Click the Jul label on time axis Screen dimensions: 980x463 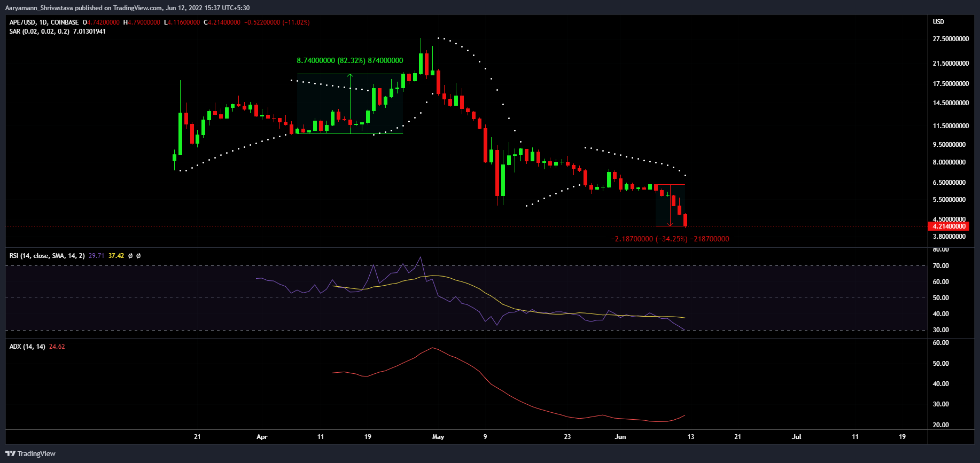pyautogui.click(x=796, y=437)
